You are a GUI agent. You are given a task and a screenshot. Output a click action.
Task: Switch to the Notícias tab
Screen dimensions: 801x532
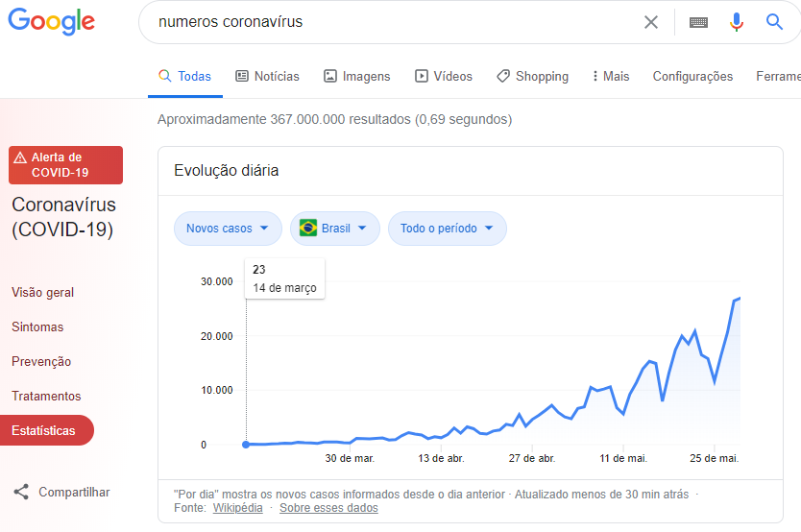(x=267, y=77)
